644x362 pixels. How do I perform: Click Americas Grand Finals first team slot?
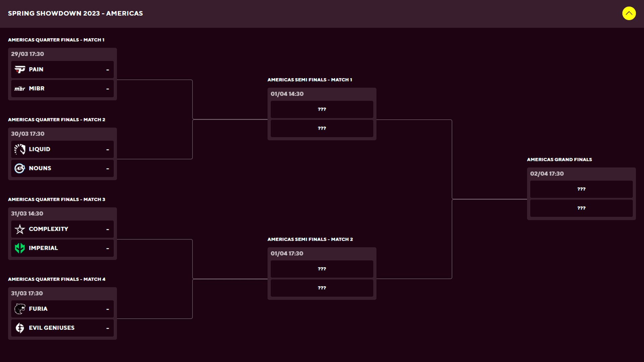click(x=581, y=189)
